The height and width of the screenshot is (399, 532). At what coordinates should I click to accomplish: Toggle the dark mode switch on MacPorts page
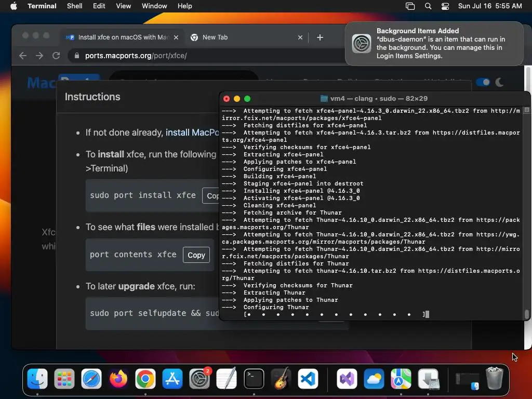tap(483, 82)
